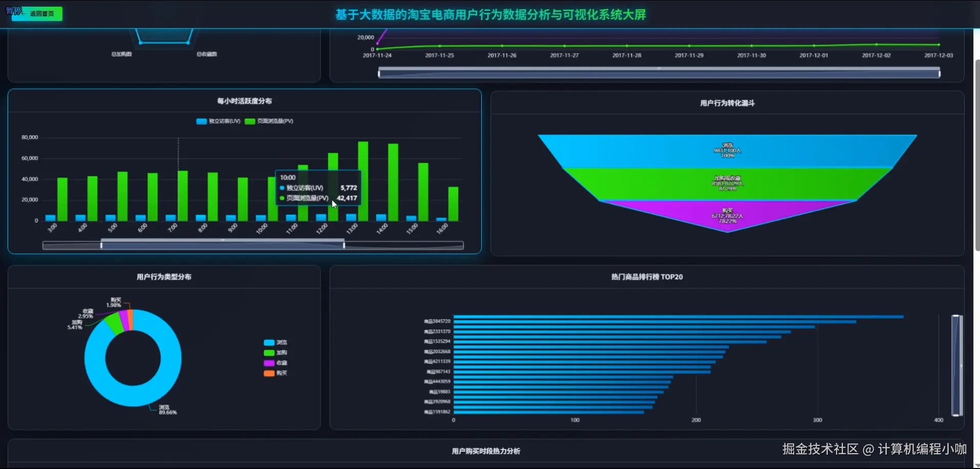Click the 7:00 hour axis label
980x469 pixels.
(x=173, y=227)
